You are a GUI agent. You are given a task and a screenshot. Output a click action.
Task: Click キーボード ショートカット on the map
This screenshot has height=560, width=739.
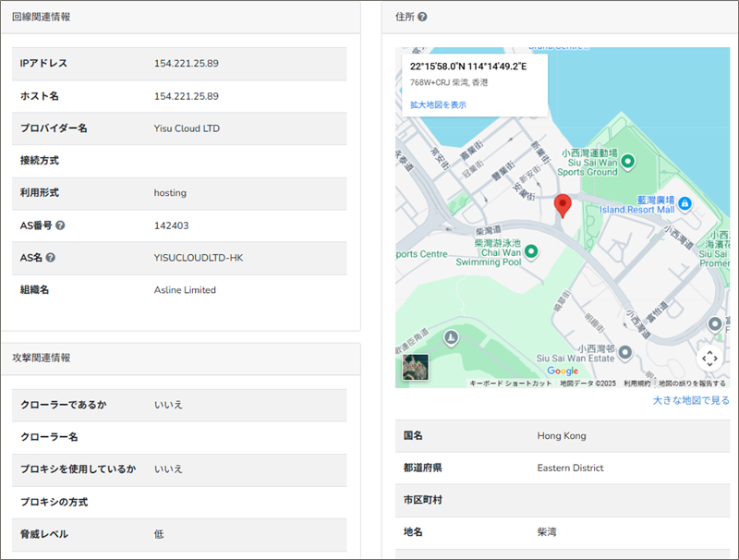(x=511, y=383)
